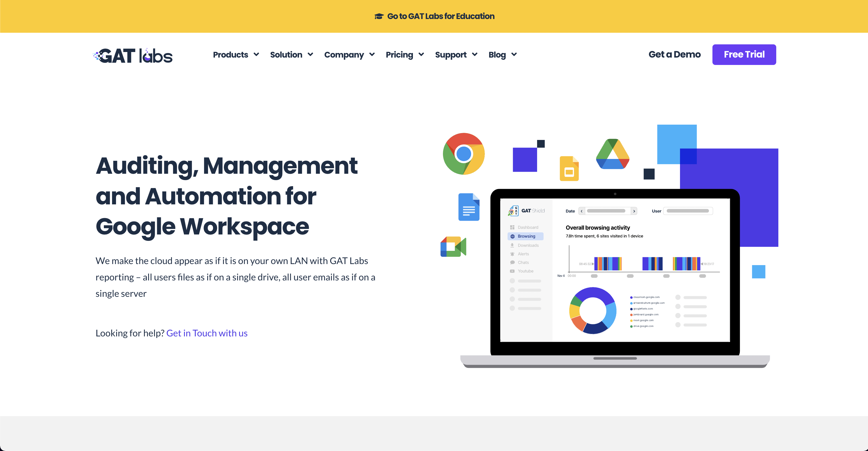Open the Get in Touch with us link
The width and height of the screenshot is (868, 451).
[x=206, y=333]
